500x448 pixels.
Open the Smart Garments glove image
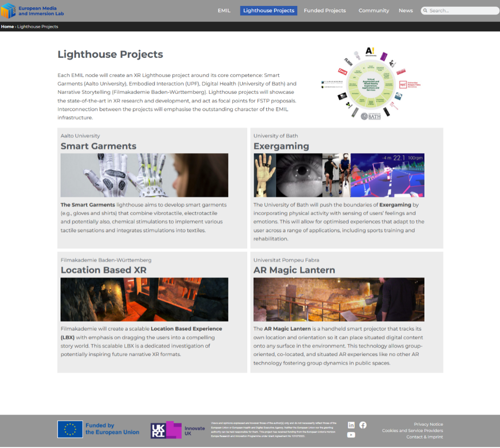tap(145, 175)
